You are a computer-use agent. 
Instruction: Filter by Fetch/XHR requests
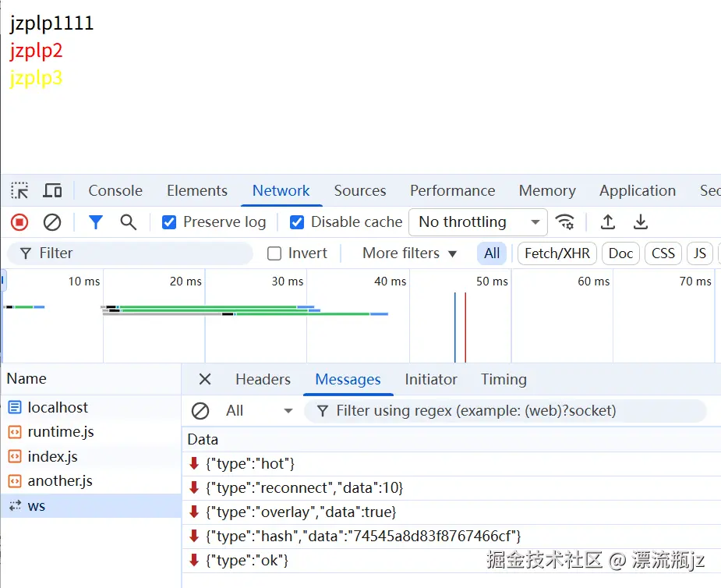click(557, 253)
